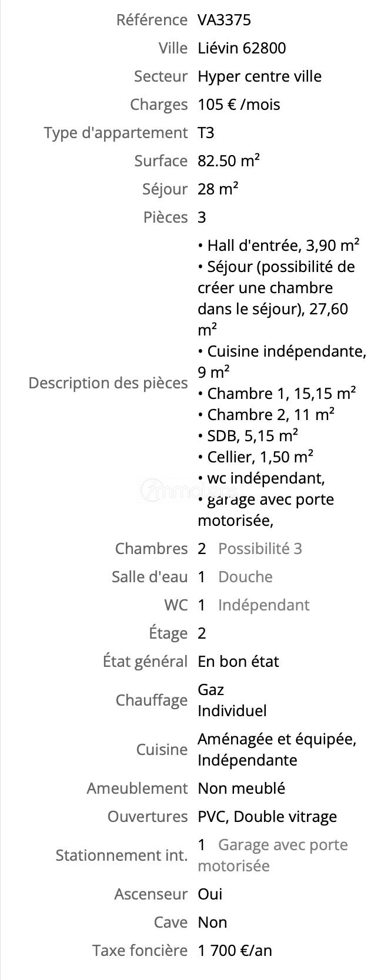The image size is (381, 980).
Task: Click the reference number VA3375
Action: click(224, 20)
